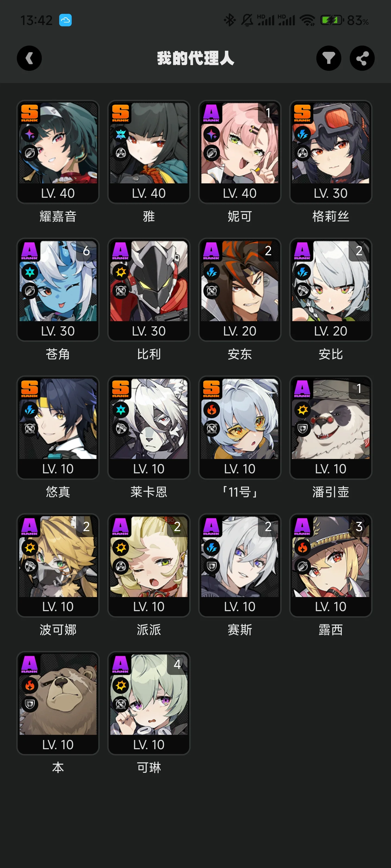391x868 pixels.
Task: Tap the S rank badge on 雅
Action: tap(121, 113)
